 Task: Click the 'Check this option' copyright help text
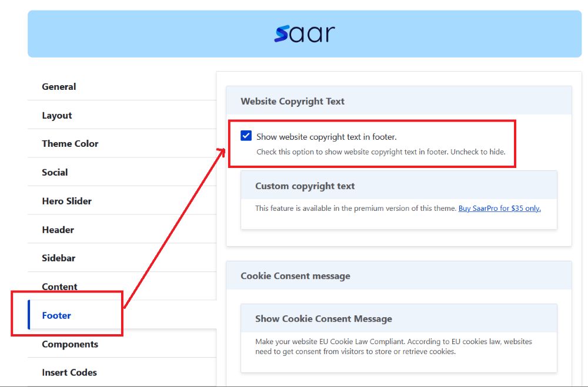coord(380,152)
